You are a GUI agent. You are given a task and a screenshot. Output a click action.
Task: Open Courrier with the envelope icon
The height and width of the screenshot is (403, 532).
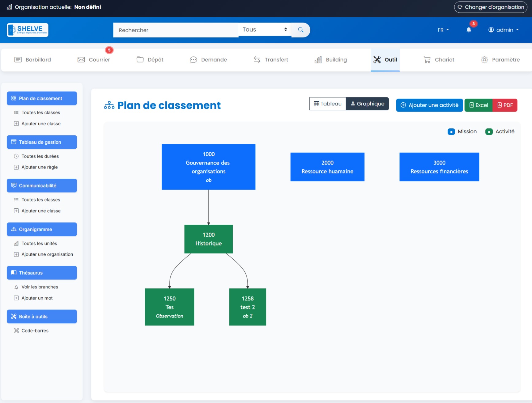point(81,59)
